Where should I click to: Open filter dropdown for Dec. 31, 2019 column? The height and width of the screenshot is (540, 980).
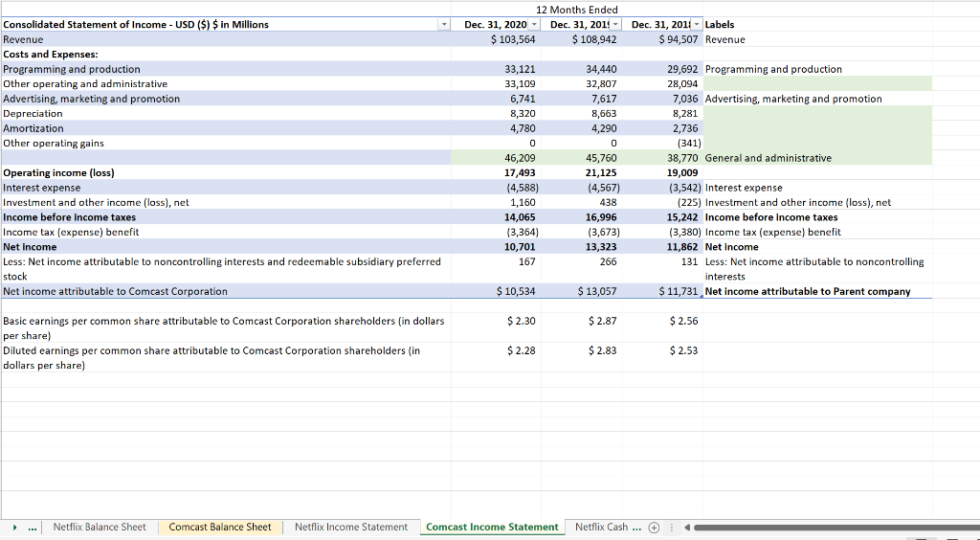pos(615,24)
